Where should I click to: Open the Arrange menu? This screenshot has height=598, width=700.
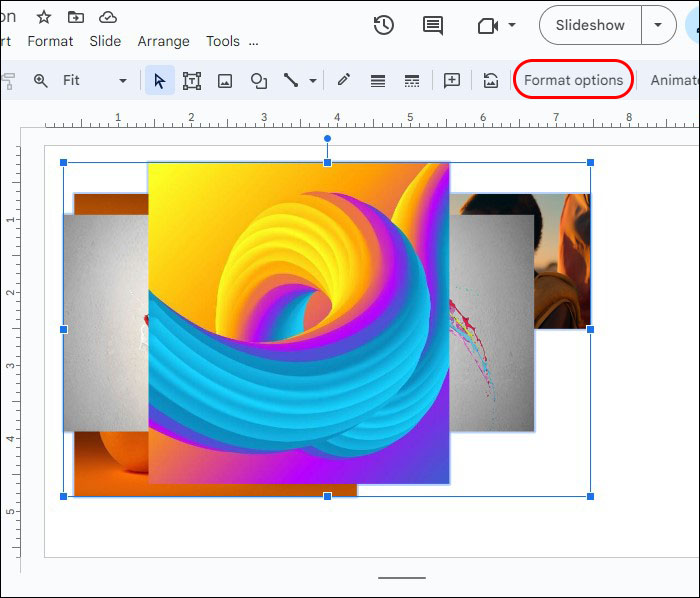[x=163, y=41]
